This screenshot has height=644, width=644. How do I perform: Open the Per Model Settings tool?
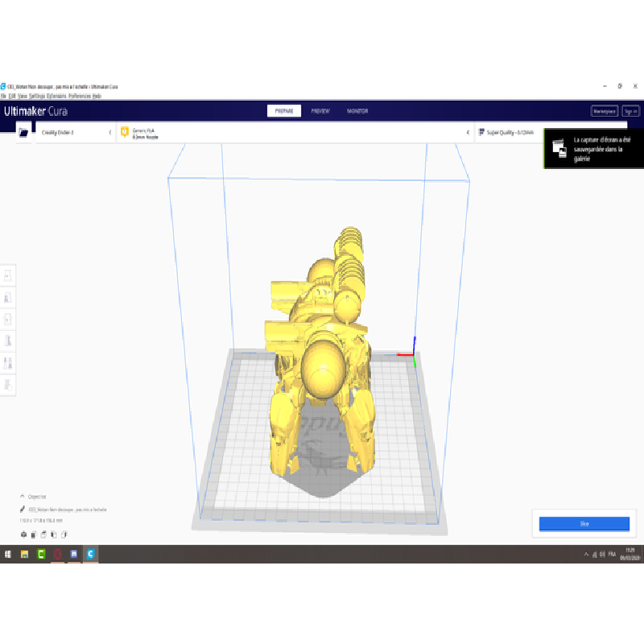coord(8,363)
